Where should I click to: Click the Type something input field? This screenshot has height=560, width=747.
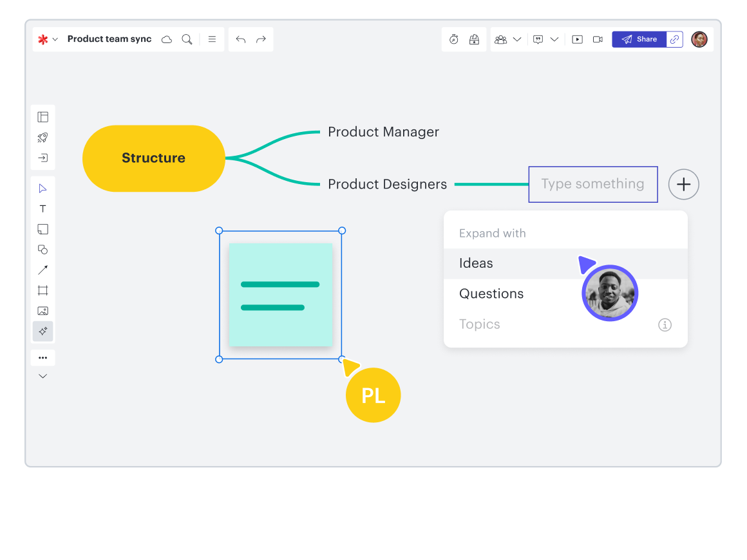(592, 184)
